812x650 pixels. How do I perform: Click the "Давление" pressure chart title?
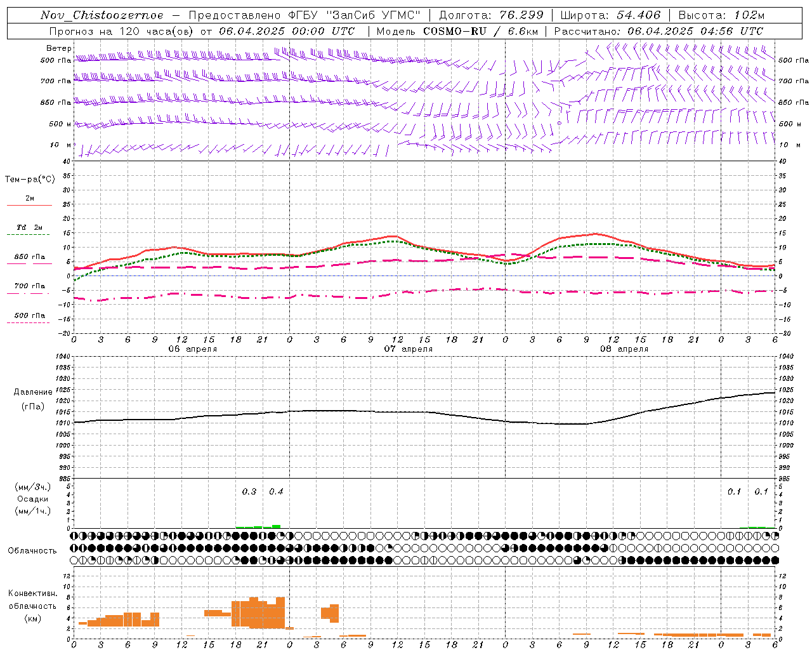pyautogui.click(x=33, y=392)
